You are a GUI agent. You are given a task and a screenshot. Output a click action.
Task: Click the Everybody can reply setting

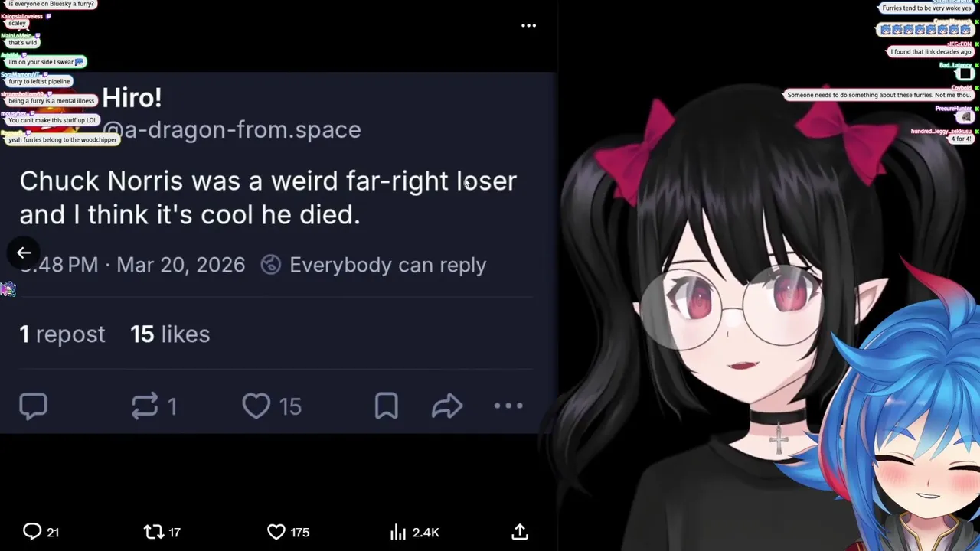(x=387, y=265)
